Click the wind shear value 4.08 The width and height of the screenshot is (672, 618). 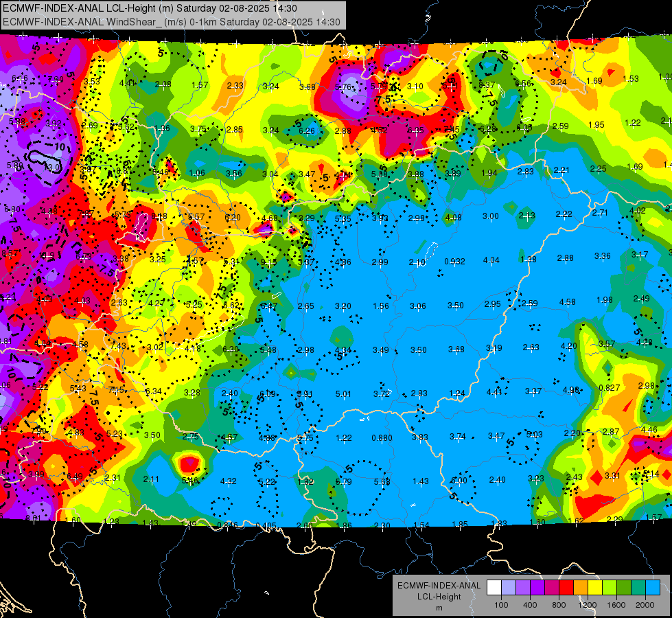(454, 218)
